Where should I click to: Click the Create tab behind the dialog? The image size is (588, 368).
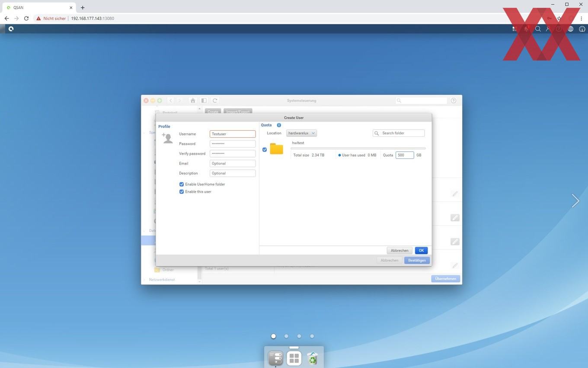[x=213, y=111]
